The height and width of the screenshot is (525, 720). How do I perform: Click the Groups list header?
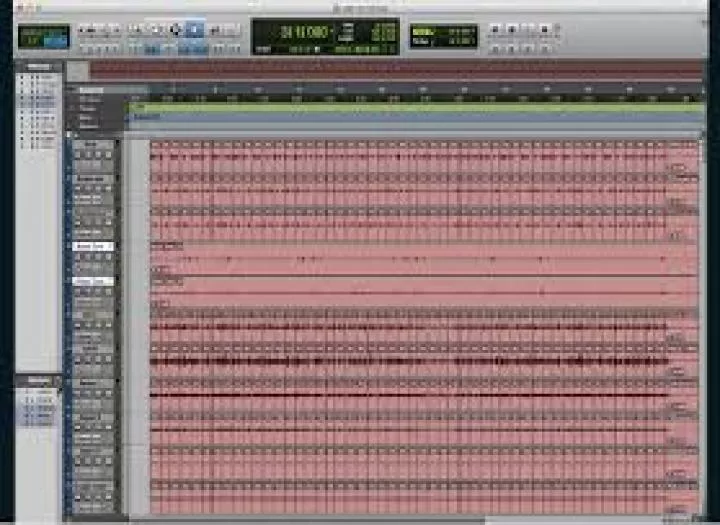pyautogui.click(x=39, y=381)
